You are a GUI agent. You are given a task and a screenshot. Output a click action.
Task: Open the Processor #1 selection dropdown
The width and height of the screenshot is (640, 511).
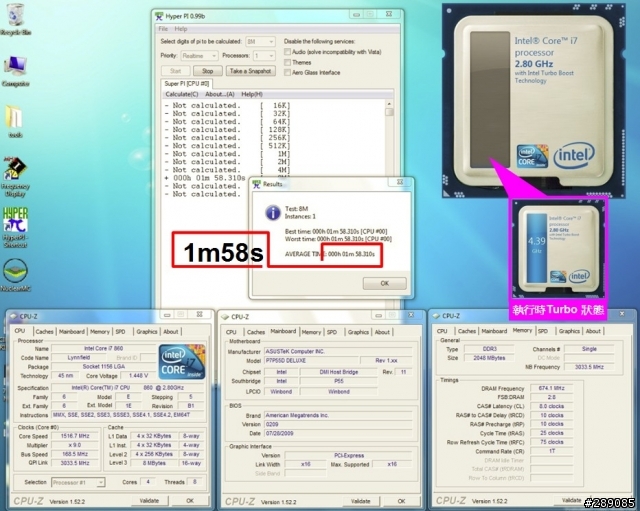(x=78, y=482)
